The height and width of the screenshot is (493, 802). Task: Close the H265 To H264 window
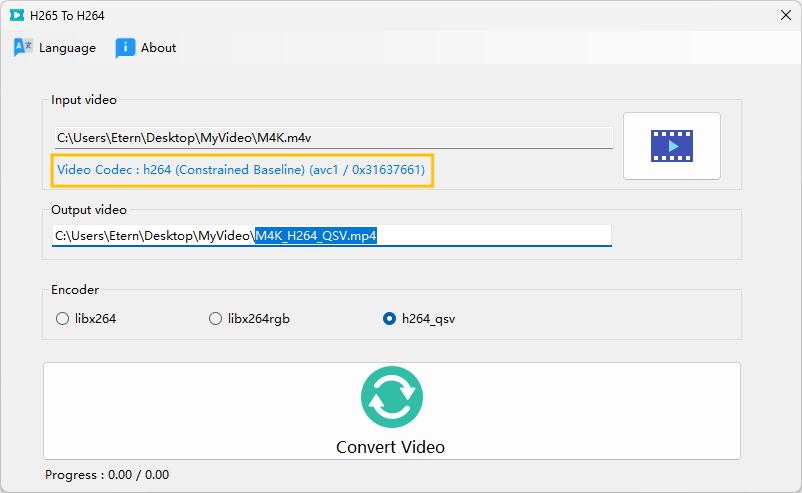(786, 15)
